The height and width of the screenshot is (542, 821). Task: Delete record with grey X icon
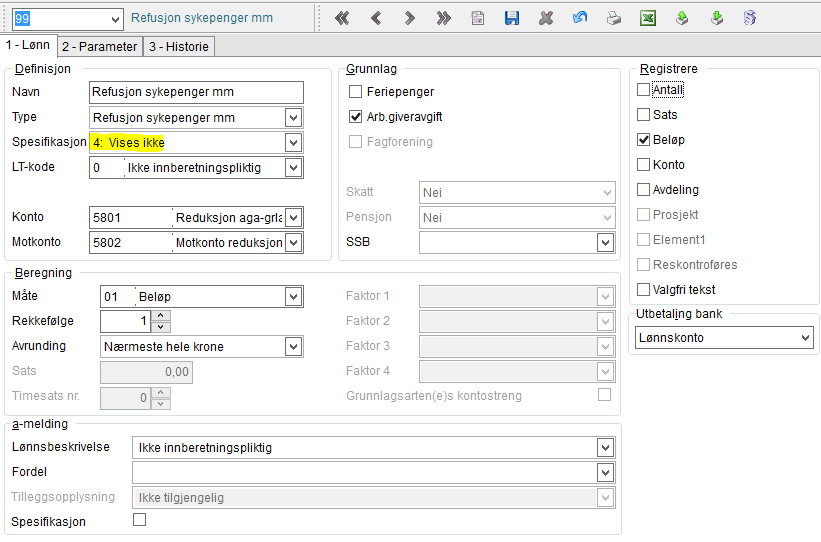pos(546,18)
